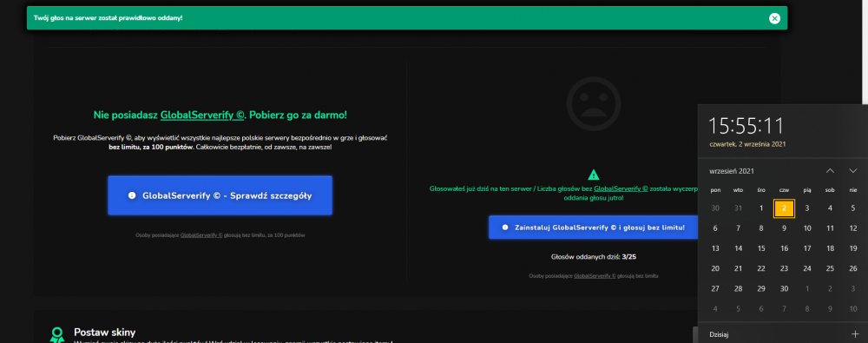868x343 pixels.
Task: Click the award badge icon by Postaw skiny
Action: click(57, 334)
